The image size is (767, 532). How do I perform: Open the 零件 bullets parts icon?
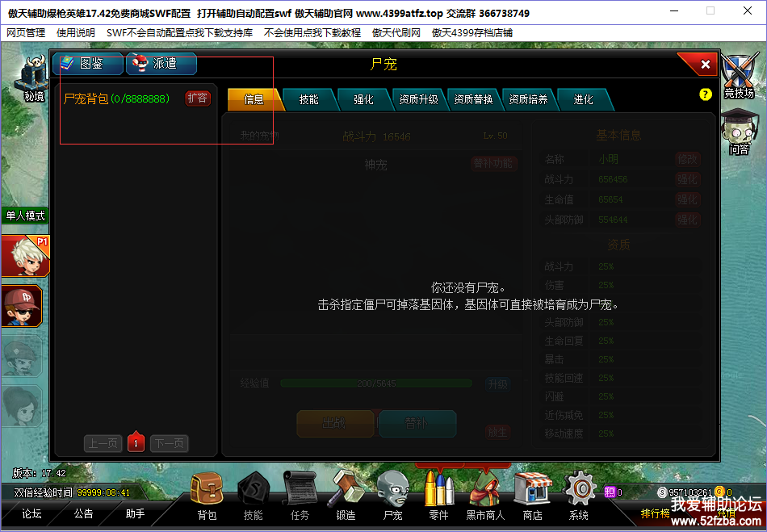pos(438,496)
